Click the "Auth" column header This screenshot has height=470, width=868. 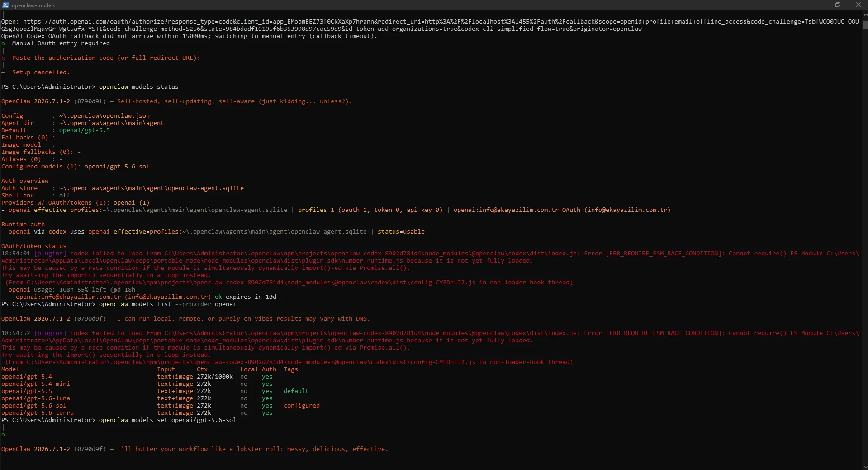[x=269, y=369]
